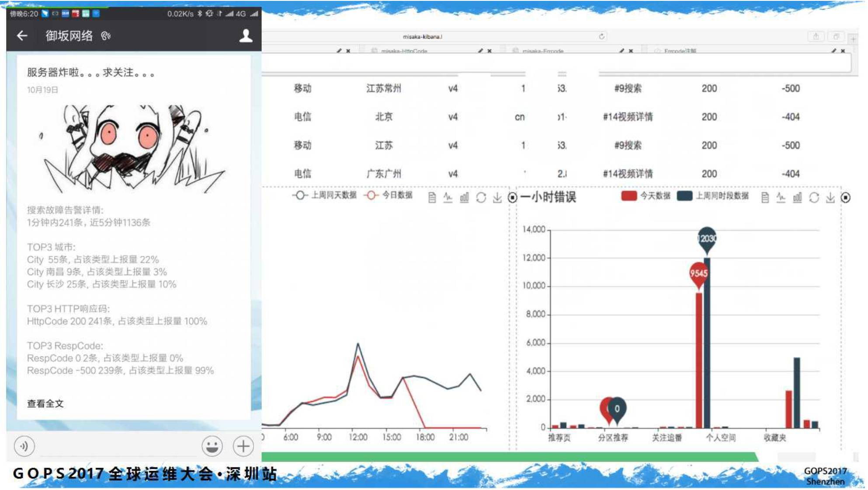Click the red 今天数据 legend swatch
868x490 pixels.
(628, 196)
